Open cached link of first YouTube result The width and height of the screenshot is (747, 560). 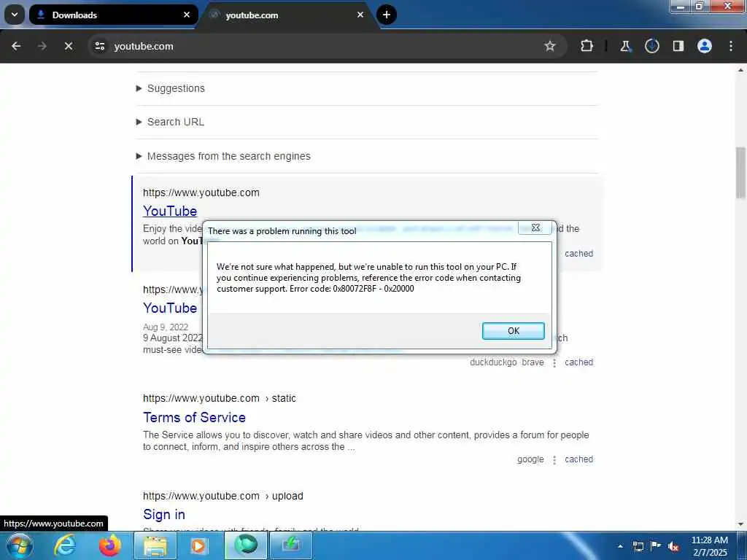click(x=578, y=254)
